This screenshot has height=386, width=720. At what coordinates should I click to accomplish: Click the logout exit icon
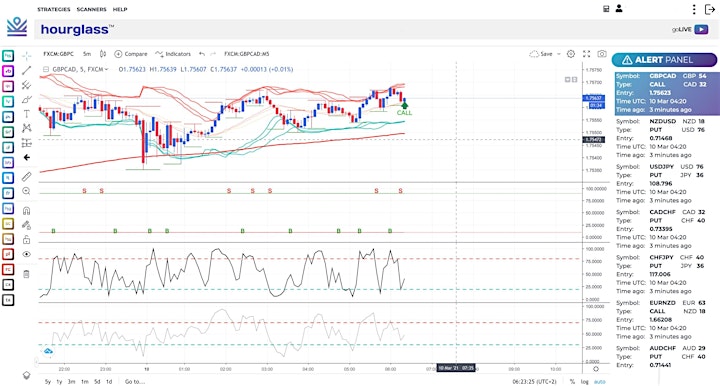click(710, 9)
